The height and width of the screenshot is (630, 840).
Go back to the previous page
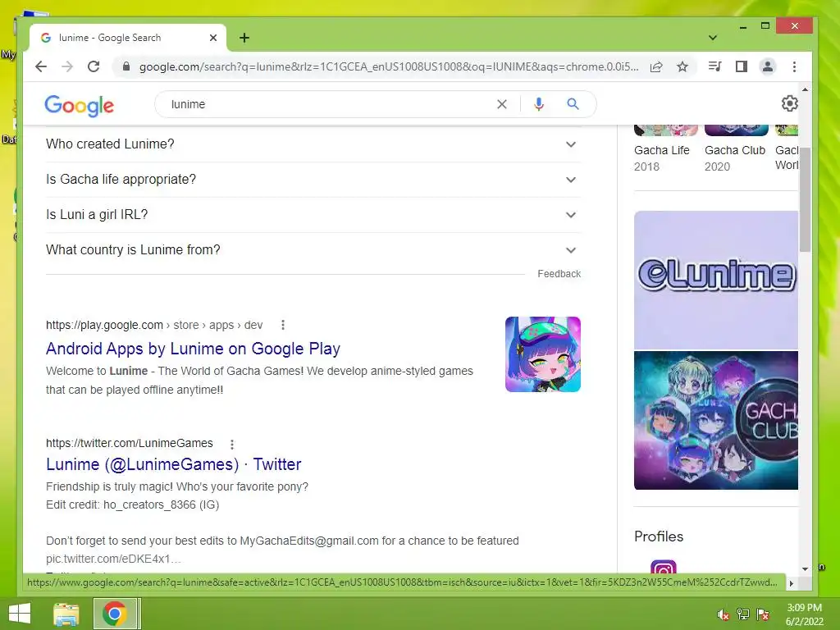click(41, 66)
